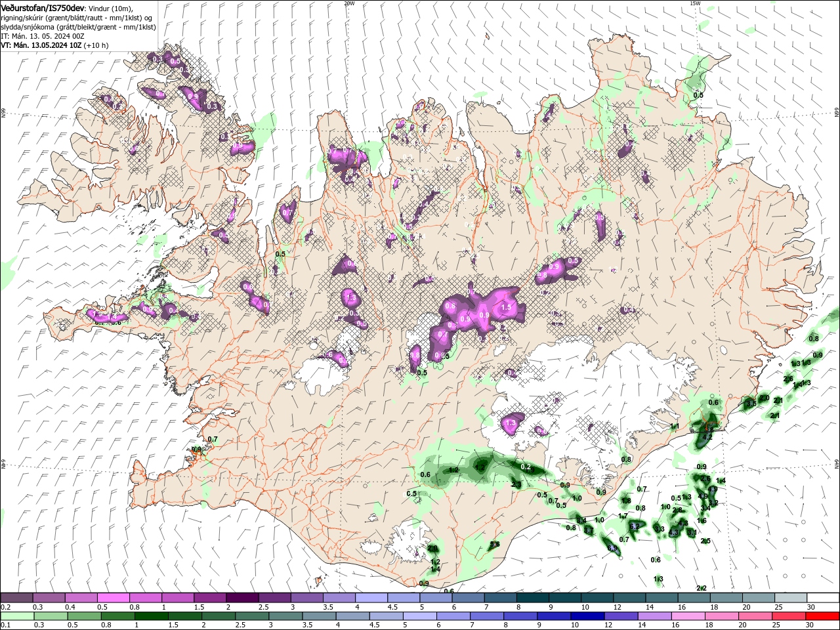Click the 'rigning/skúrir' legend description line
This screenshot has height=630, width=840.
pos(77,18)
